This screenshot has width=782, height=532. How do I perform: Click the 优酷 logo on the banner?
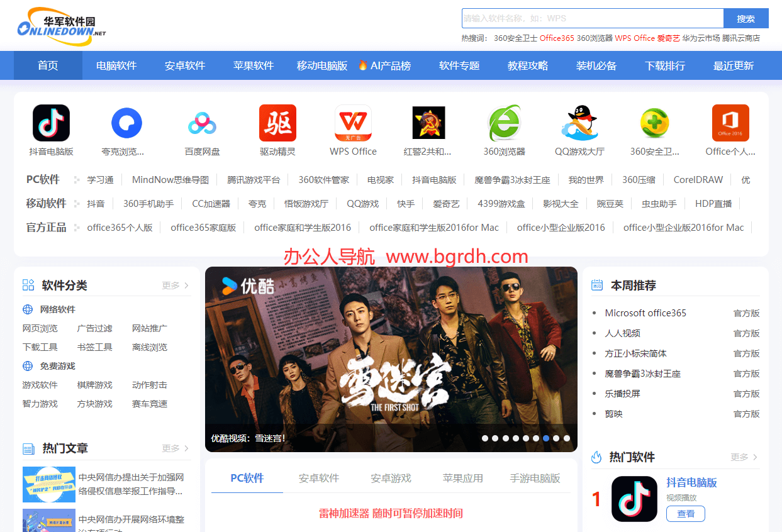[249, 286]
